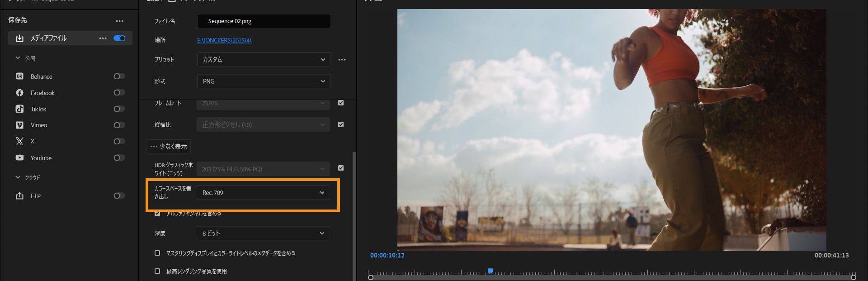Click the out-point handle on preview timeline

[854, 277]
